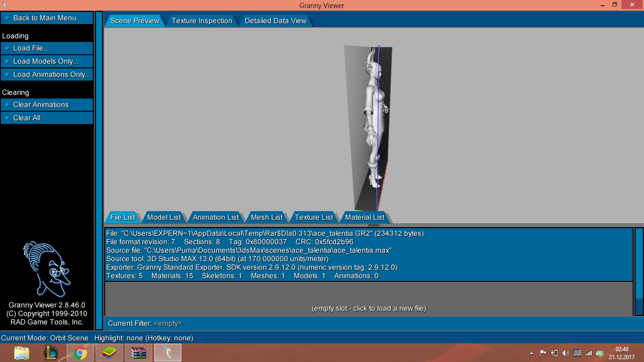This screenshot has height=362, width=644.
Task: Select the File List tab
Action: [123, 217]
